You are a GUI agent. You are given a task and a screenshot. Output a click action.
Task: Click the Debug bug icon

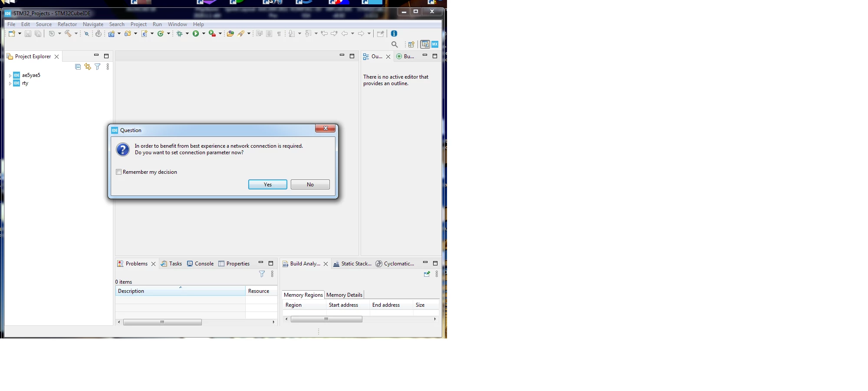(x=179, y=33)
